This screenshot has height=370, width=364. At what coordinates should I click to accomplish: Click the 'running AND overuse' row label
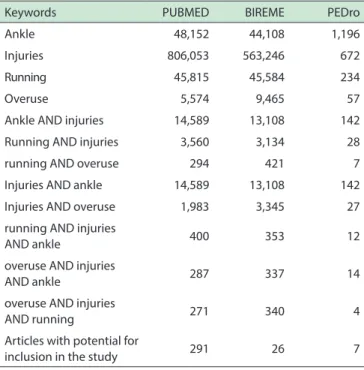click(61, 164)
